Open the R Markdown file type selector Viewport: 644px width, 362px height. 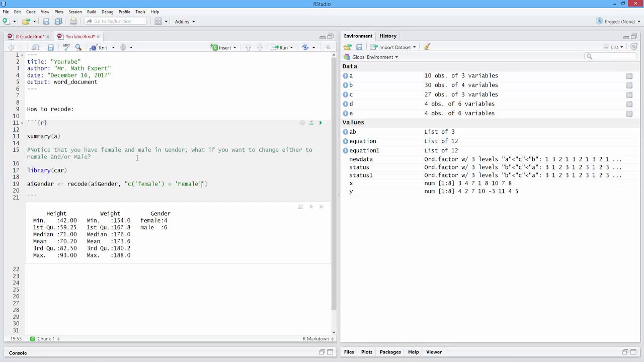318,339
